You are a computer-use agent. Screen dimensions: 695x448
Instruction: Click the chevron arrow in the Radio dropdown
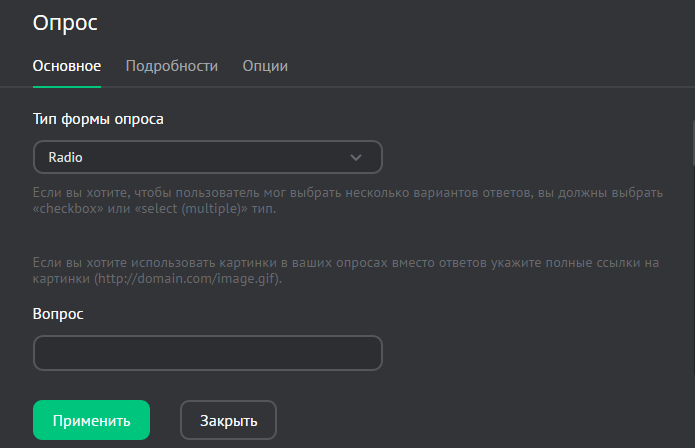[x=355, y=157]
